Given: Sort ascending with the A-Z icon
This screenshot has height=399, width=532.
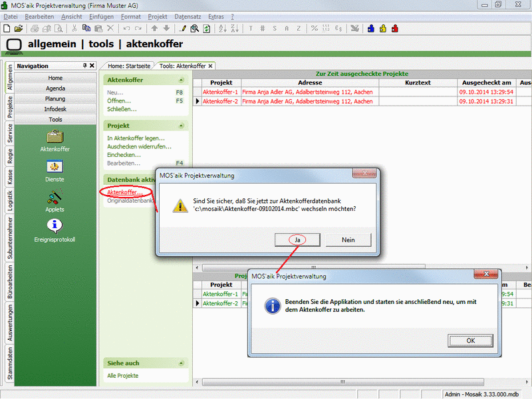Looking at the screenshot, I should click(x=223, y=29).
